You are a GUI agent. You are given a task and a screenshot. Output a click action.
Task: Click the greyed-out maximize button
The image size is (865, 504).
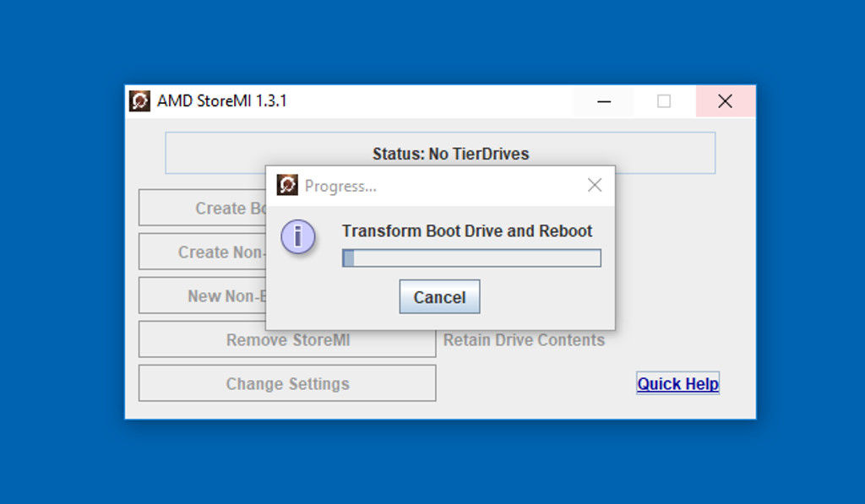coord(664,101)
